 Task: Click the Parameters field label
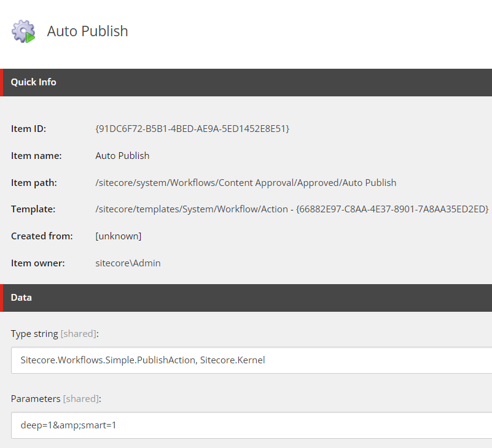[x=56, y=399]
